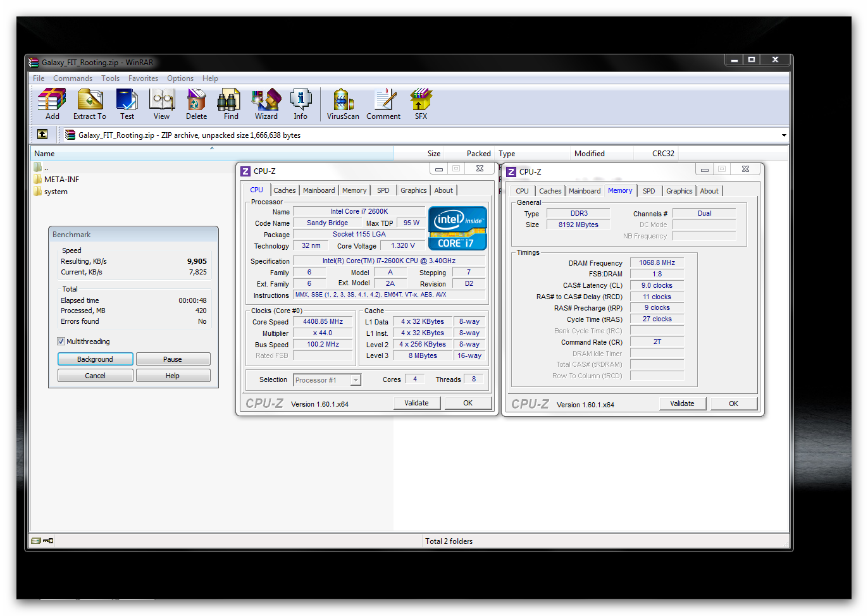Screen dimensions: 868x616
Task: Switch to SPD tab in left CPU-Z
Action: pos(383,190)
